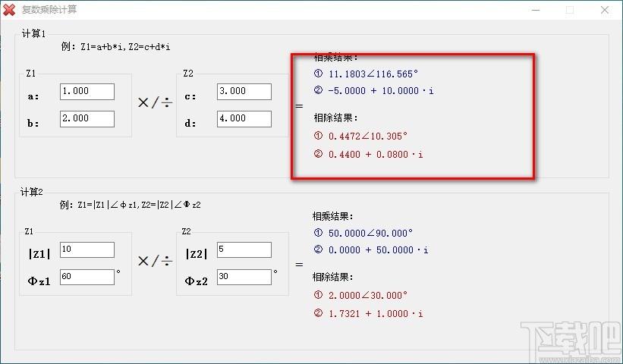This screenshot has height=364, width=623.
Task: Click the result 1.7321 + 1.0000·i
Action: pyautogui.click(x=376, y=314)
